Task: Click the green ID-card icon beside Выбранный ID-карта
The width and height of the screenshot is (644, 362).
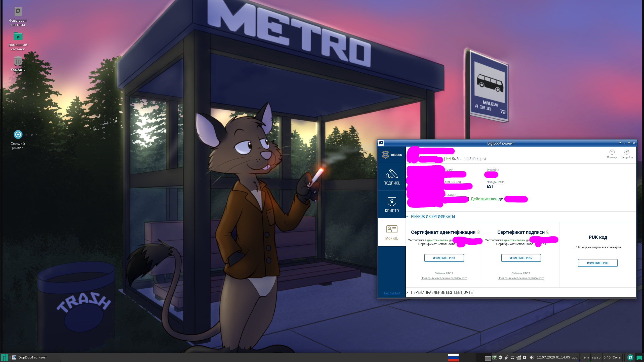Action: click(x=448, y=159)
